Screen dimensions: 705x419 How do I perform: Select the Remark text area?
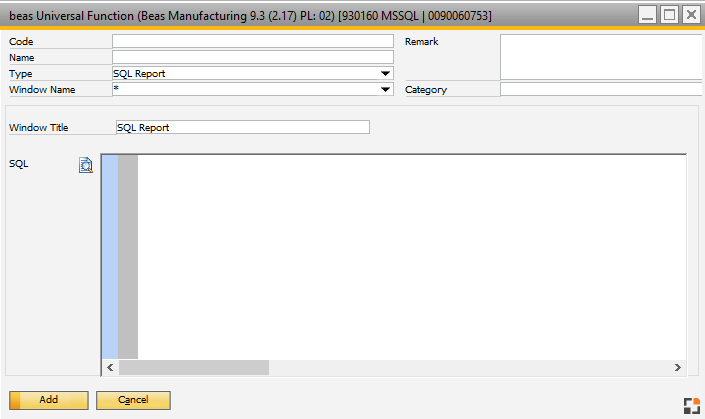click(x=601, y=57)
